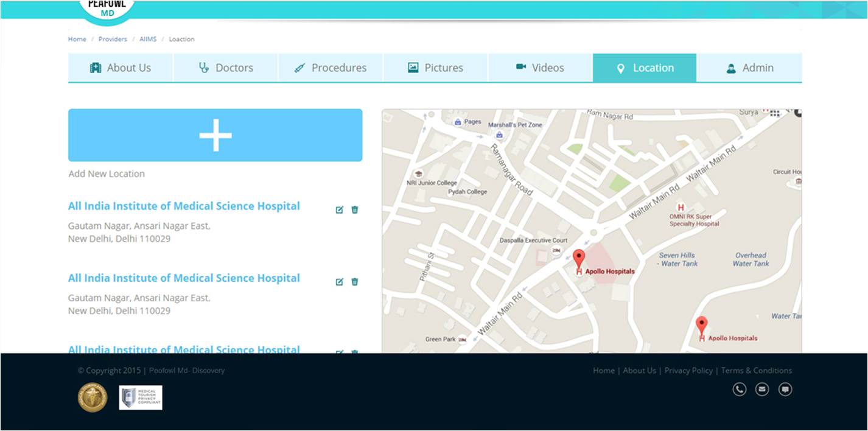Click the Loaction breadcrumb item

point(181,39)
